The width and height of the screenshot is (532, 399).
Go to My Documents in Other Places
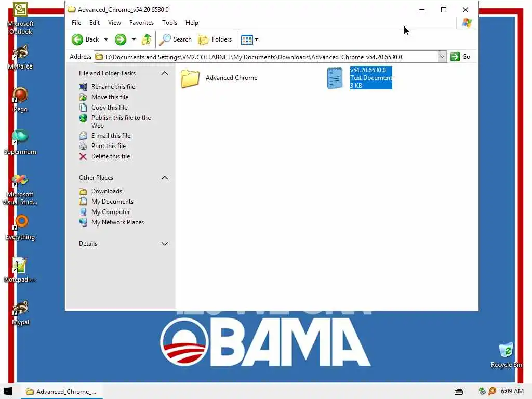click(x=112, y=202)
